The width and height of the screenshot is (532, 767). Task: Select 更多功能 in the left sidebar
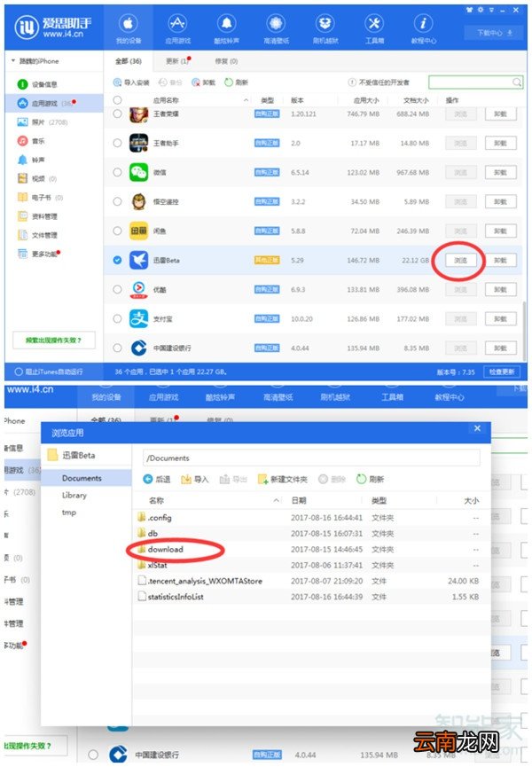[39, 254]
